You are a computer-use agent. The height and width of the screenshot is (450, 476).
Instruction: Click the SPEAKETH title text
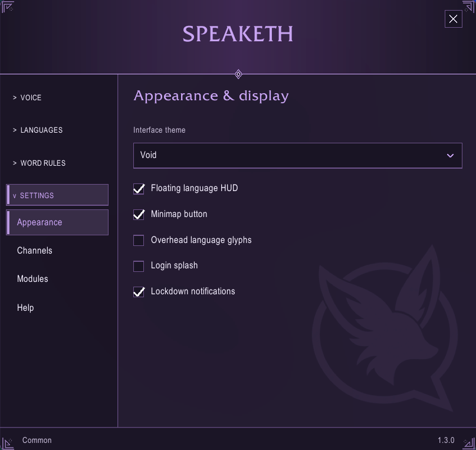click(x=238, y=34)
